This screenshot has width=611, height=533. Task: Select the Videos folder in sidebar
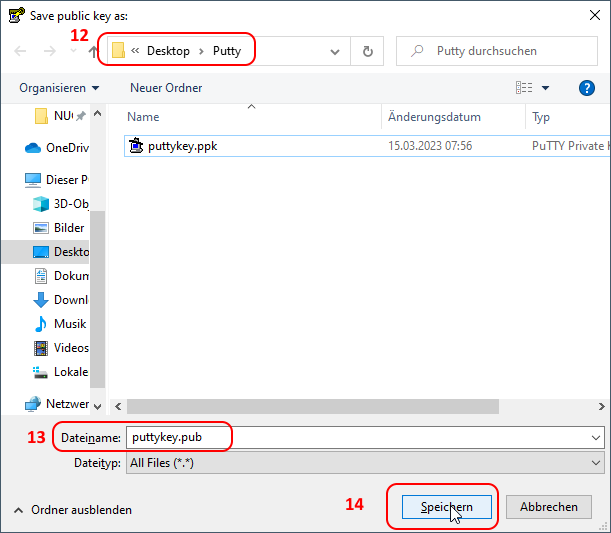tap(70, 348)
